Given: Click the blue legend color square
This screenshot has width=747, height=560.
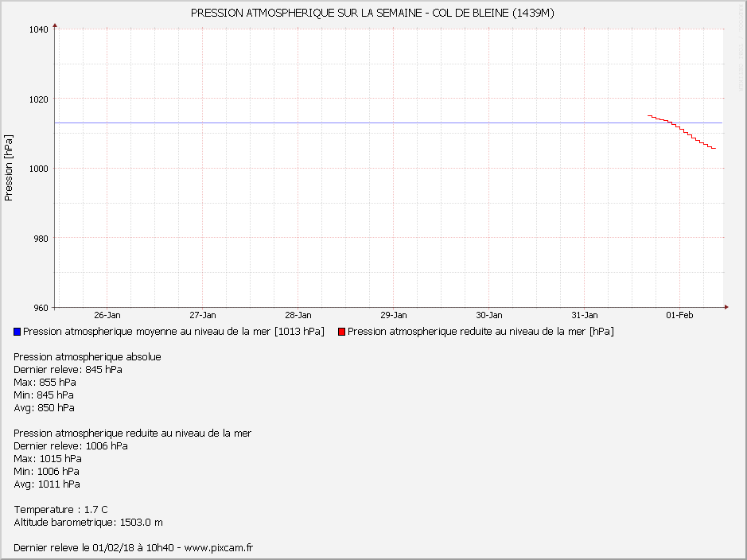Looking at the screenshot, I should click(x=18, y=332).
